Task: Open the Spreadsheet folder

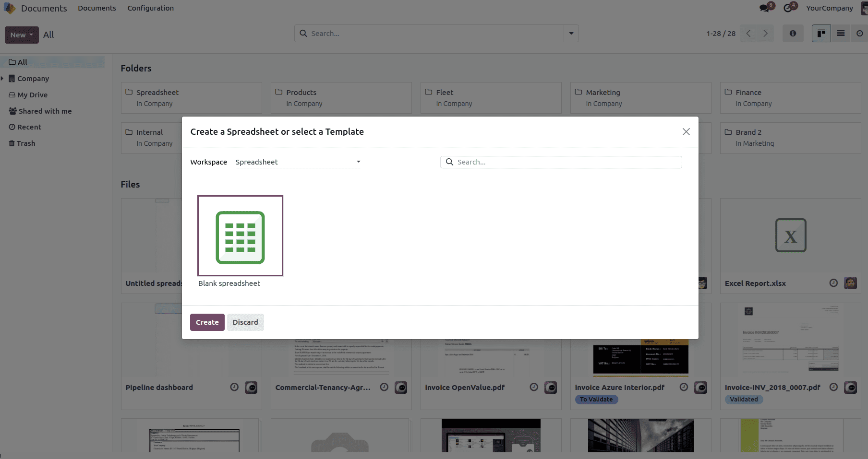Action: (x=192, y=98)
